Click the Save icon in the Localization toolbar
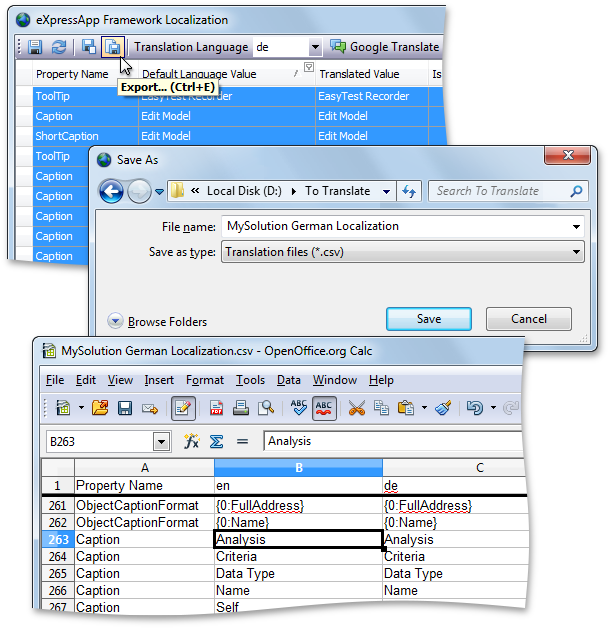Screen dimensions: 611x631 tap(35, 47)
